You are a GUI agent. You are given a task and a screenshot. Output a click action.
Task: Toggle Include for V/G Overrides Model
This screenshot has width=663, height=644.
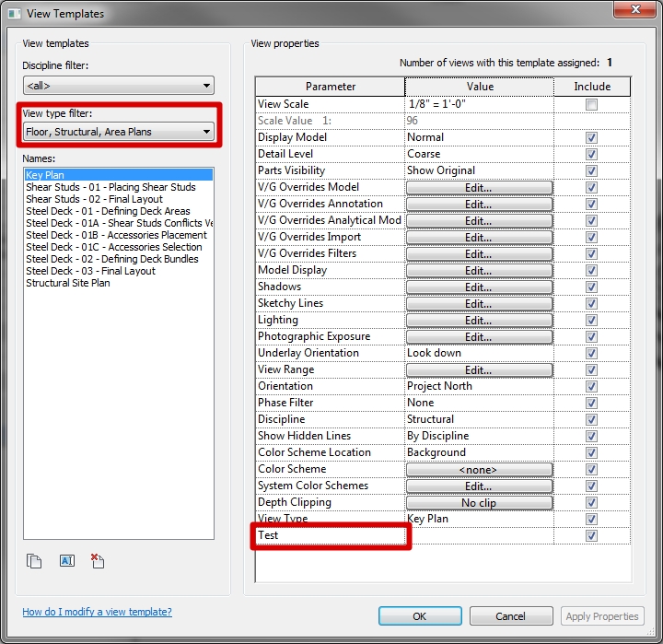[591, 187]
